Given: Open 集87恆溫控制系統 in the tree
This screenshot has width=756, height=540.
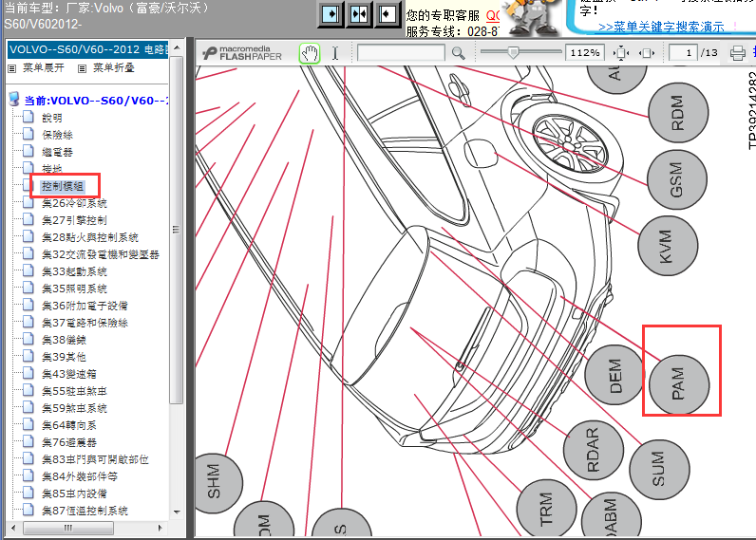Looking at the screenshot, I should pos(85,511).
